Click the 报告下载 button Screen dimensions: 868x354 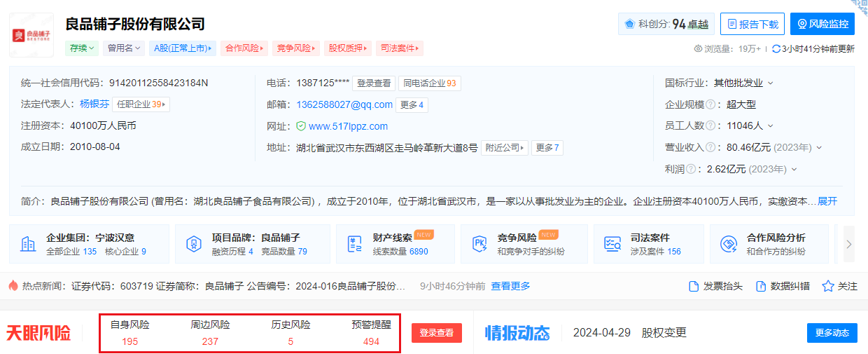(x=752, y=24)
